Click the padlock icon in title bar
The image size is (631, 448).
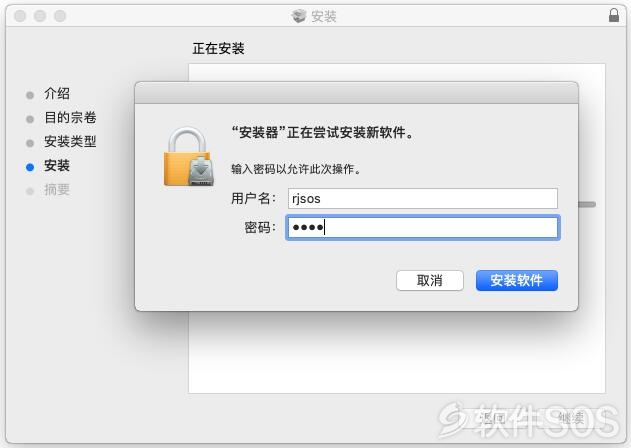coord(614,15)
